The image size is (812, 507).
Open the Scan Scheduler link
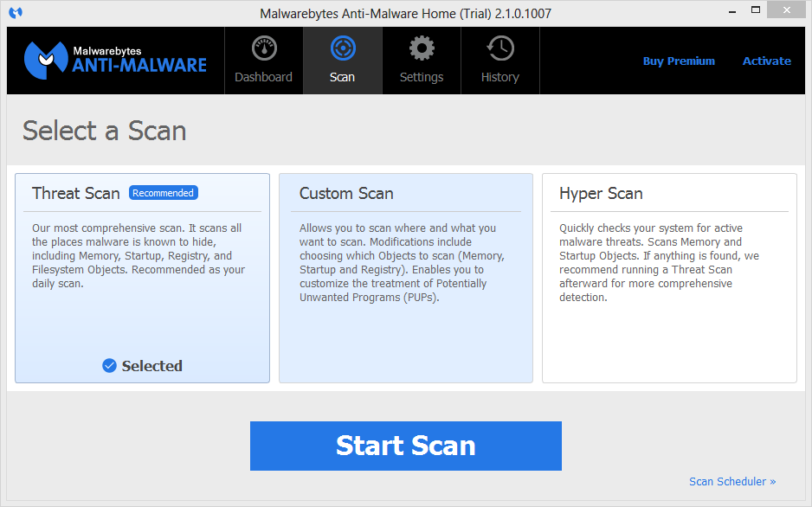click(x=732, y=482)
